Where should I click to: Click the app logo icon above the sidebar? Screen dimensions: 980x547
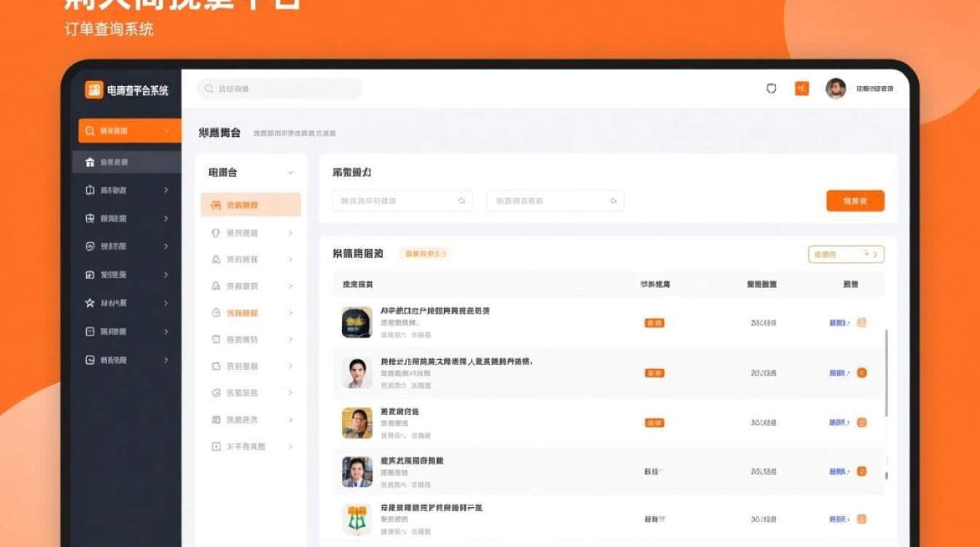[93, 90]
